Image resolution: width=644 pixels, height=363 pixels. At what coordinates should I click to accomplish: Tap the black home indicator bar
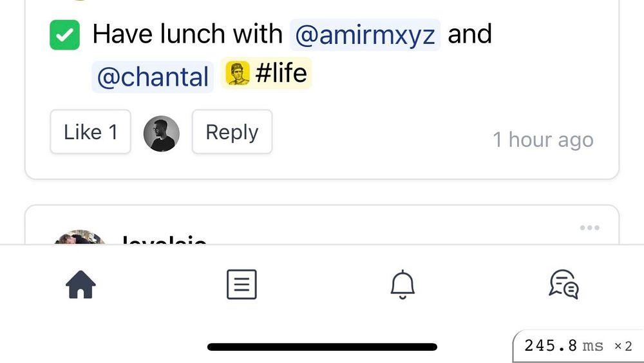[x=322, y=347]
